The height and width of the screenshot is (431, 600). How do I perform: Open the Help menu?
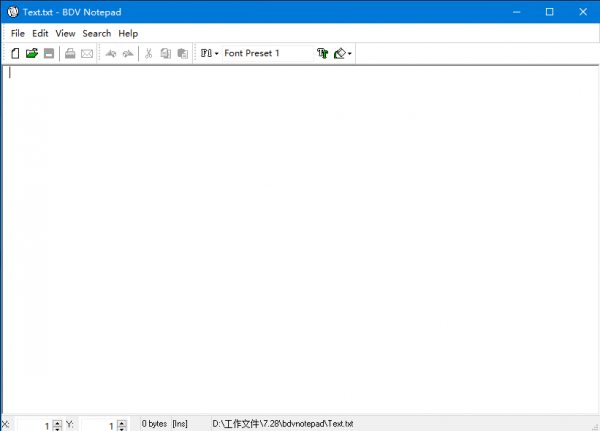[128, 33]
